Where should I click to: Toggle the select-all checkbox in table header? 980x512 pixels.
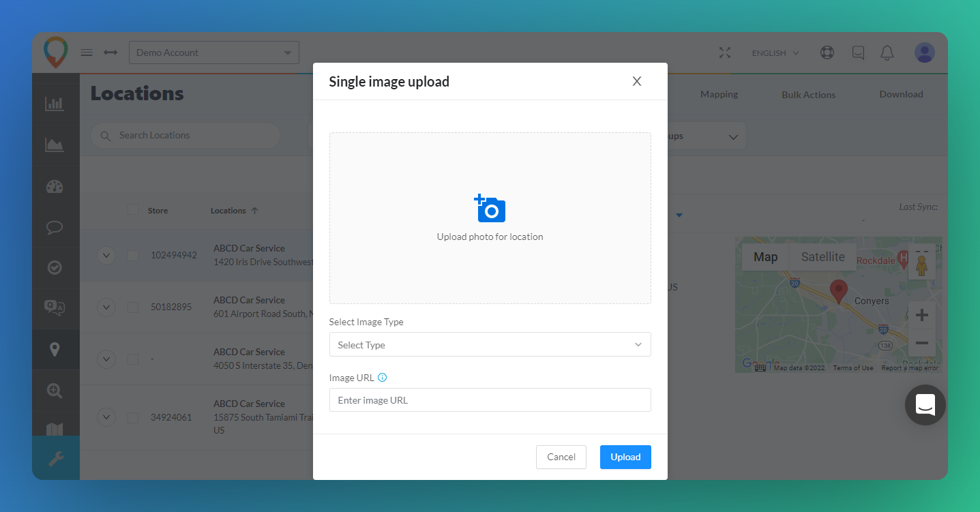click(x=133, y=210)
